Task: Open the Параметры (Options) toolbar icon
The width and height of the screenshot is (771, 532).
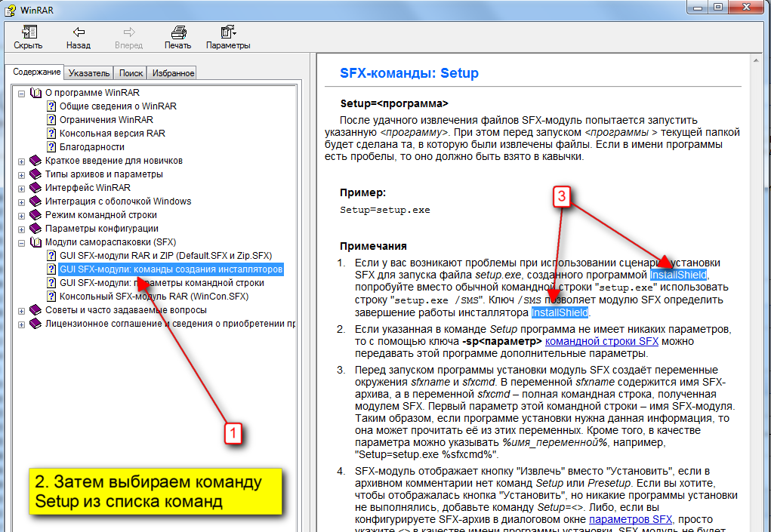Action: tap(228, 32)
